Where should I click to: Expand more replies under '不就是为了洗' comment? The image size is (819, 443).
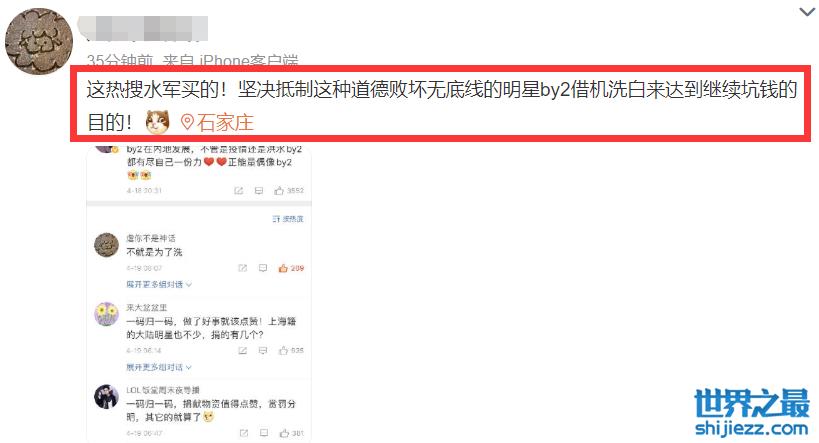click(x=159, y=284)
